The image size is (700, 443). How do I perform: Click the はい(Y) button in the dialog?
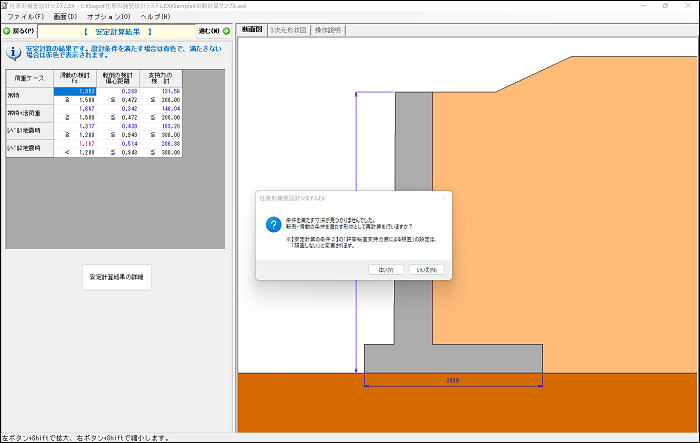(x=386, y=270)
